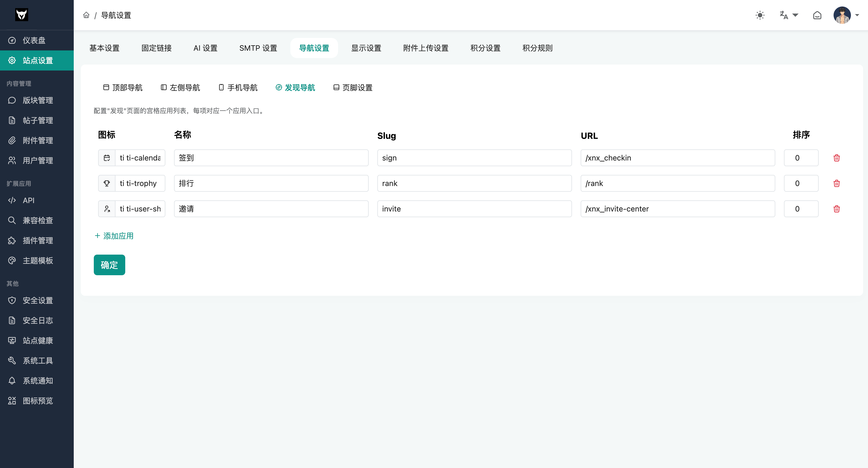Click the 确定 confirm button
Image resolution: width=868 pixels, height=468 pixels.
(x=109, y=265)
